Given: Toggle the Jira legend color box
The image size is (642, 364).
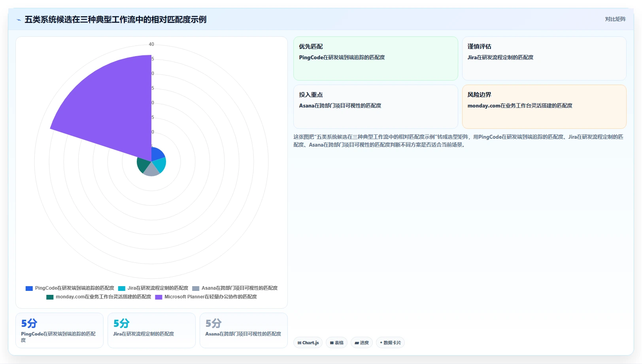Looking at the screenshot, I should point(122,288).
